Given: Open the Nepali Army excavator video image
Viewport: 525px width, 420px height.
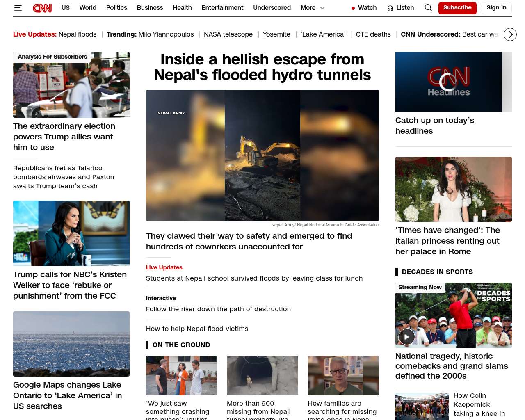Looking at the screenshot, I should (262, 155).
